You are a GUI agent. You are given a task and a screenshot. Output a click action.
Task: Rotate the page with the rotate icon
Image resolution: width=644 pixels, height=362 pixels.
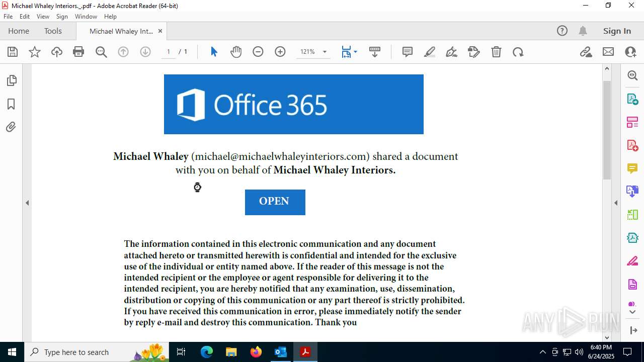tap(518, 52)
